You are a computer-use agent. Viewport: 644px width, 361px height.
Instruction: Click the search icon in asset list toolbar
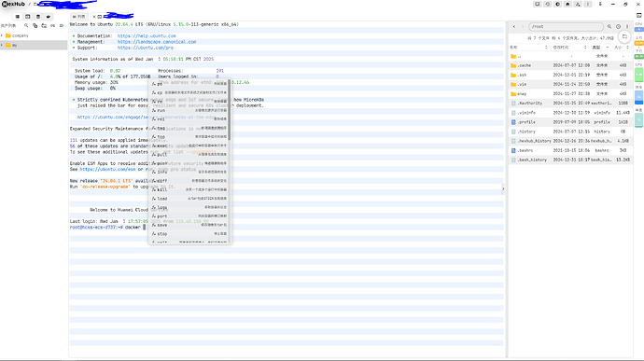point(26,25)
